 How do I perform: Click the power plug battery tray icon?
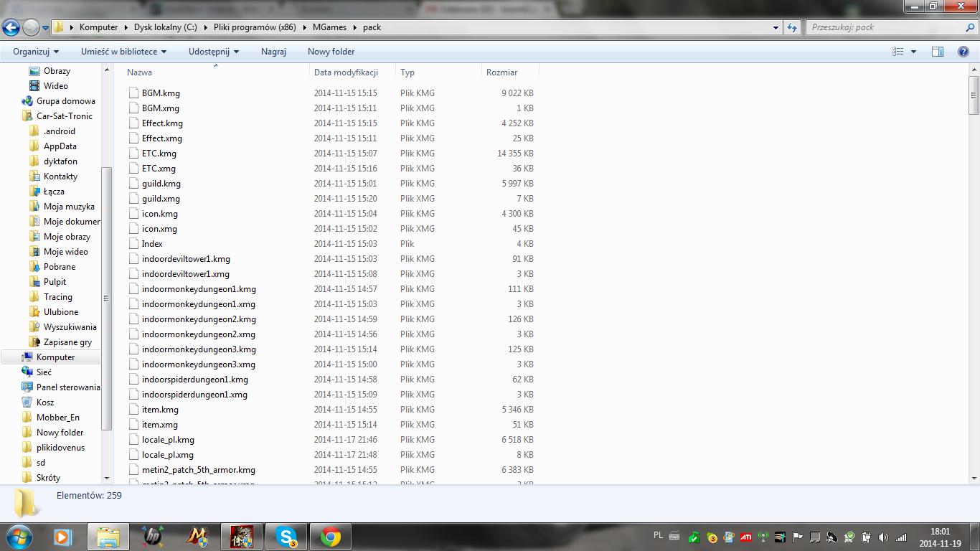[866, 537]
